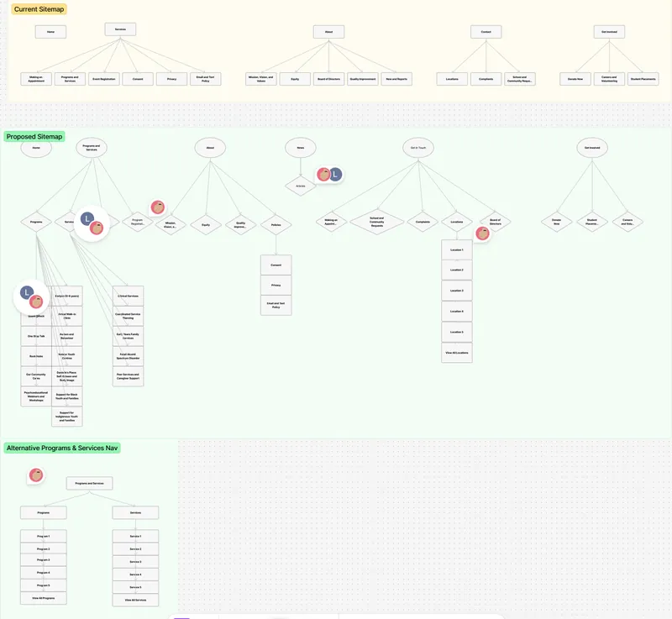
Task: Select the Articles diamond node
Action: tap(301, 186)
